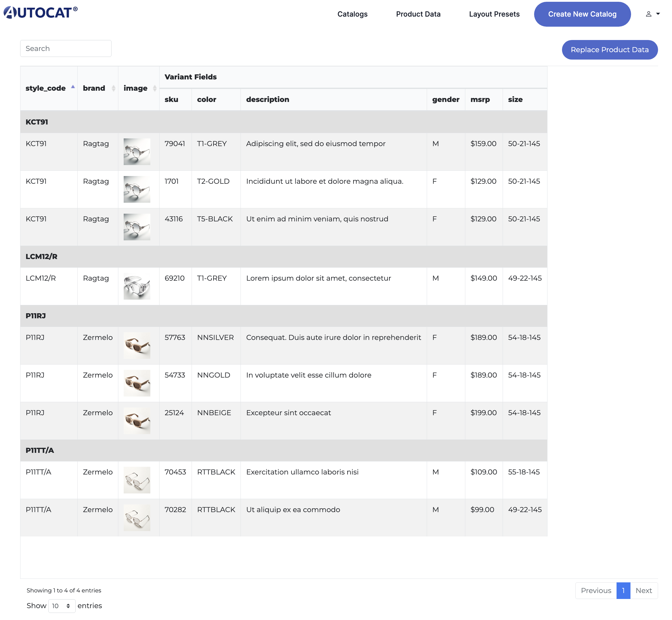Image resolution: width=672 pixels, height=620 pixels.
Task: Sort by style_code arrow icon
Action: click(x=73, y=87)
